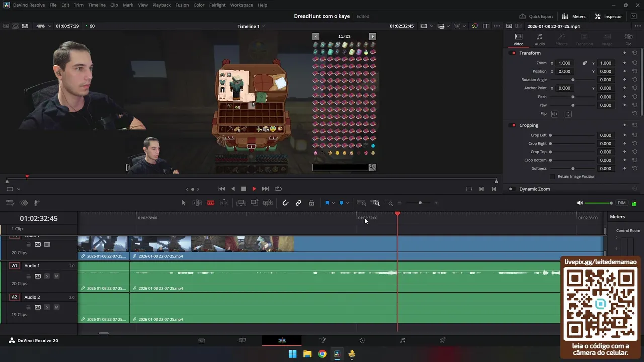644x362 pixels.
Task: Click Flip Horizontal icon
Action: tap(555, 114)
